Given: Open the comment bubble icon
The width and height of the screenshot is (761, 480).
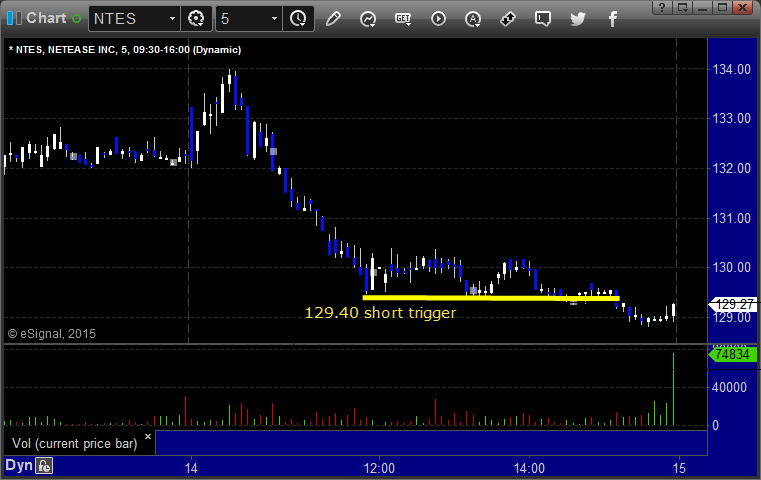Looking at the screenshot, I should (543, 19).
